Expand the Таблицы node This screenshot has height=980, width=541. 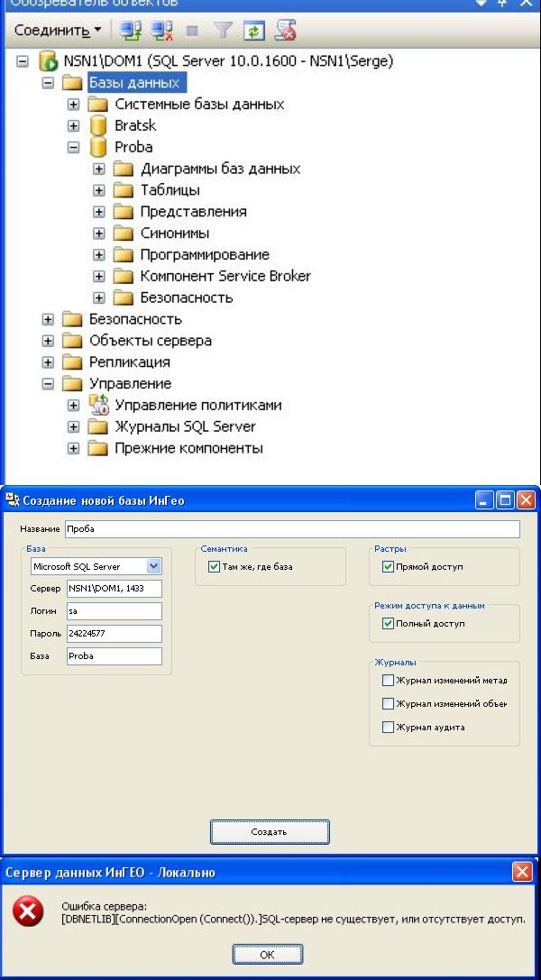click(x=98, y=190)
